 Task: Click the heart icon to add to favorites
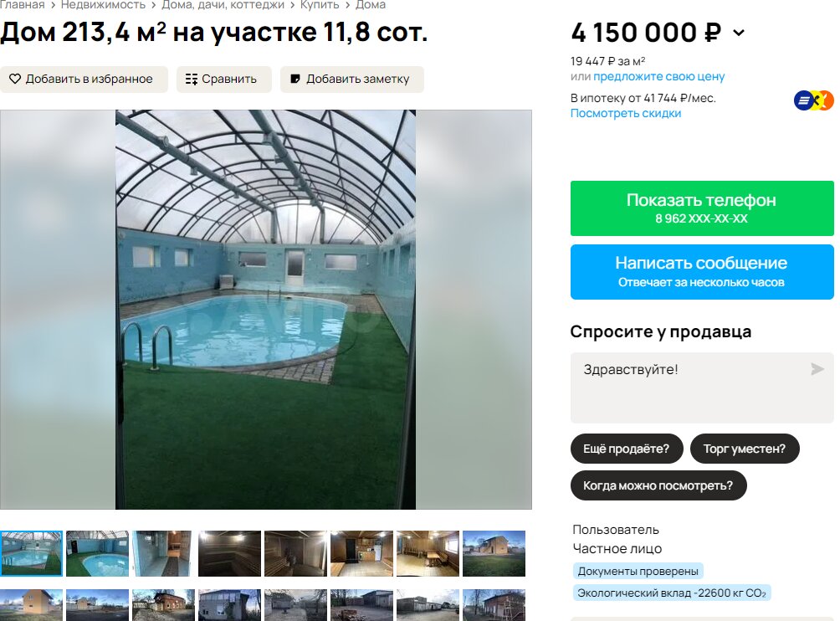coord(15,79)
